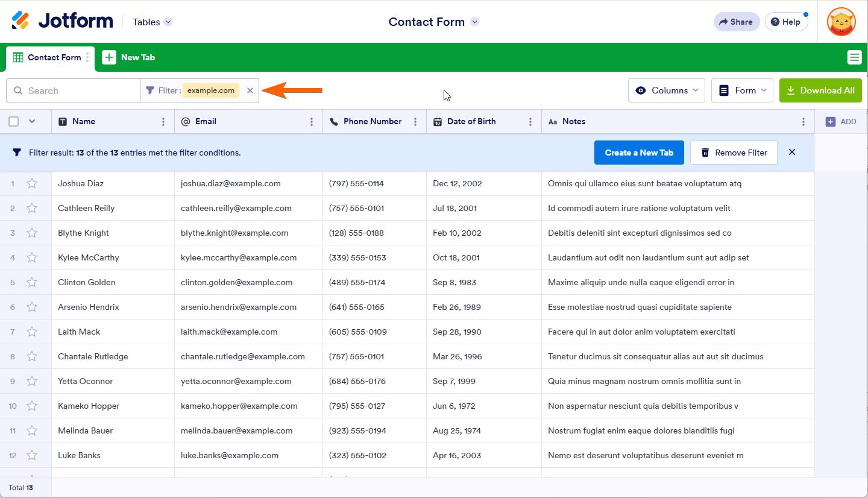Click the plus icon for New Tab
This screenshot has height=498, width=868.
point(109,57)
